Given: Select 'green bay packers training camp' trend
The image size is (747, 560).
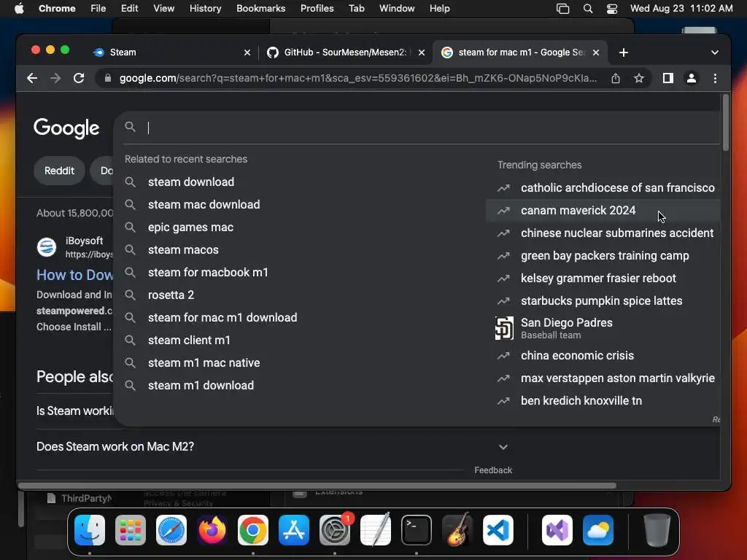Looking at the screenshot, I should pyautogui.click(x=605, y=256).
